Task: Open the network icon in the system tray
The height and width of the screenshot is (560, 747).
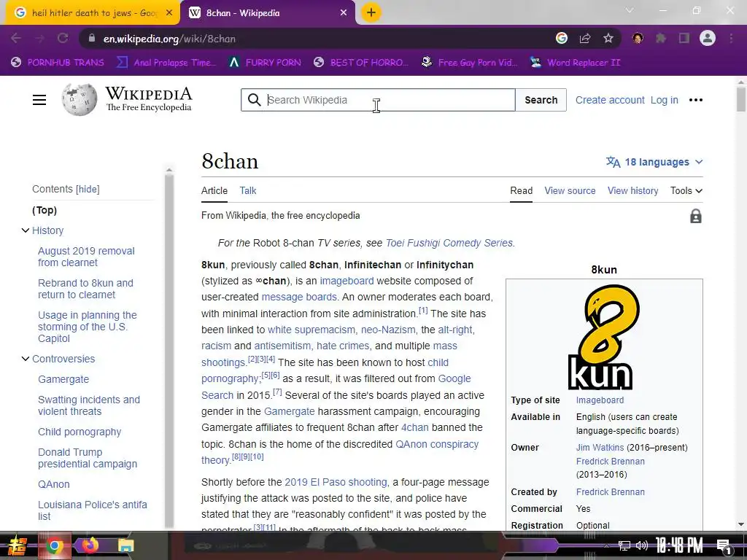Action: (624, 545)
